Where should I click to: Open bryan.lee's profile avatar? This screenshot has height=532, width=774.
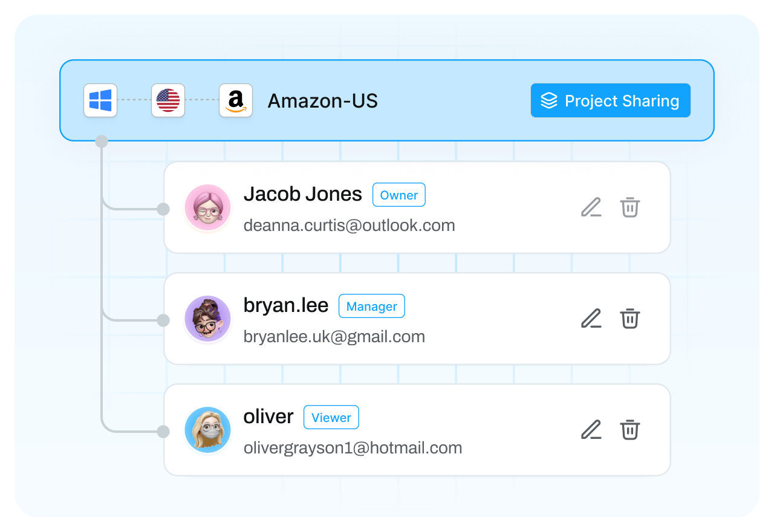point(207,319)
